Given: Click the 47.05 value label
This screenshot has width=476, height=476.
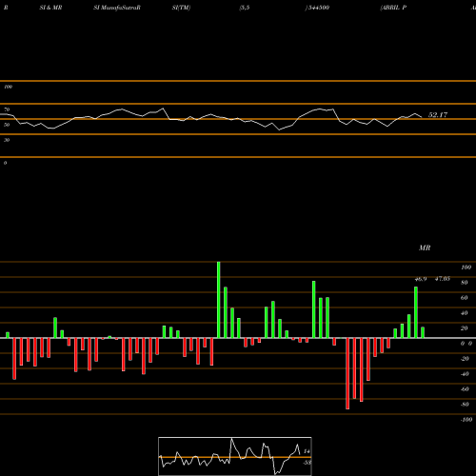Looking at the screenshot, I should click(443, 279).
